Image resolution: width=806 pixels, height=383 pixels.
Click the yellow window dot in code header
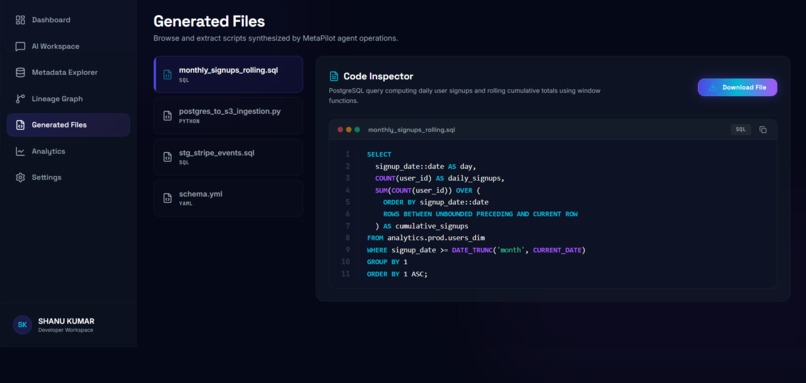tap(349, 130)
